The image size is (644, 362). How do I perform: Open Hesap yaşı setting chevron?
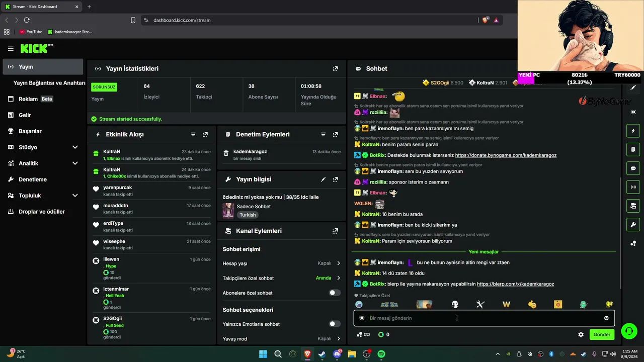click(339, 263)
